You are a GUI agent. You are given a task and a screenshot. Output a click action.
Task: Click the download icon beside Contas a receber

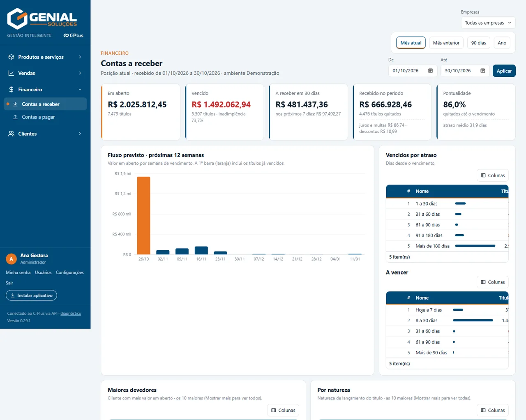click(x=15, y=104)
